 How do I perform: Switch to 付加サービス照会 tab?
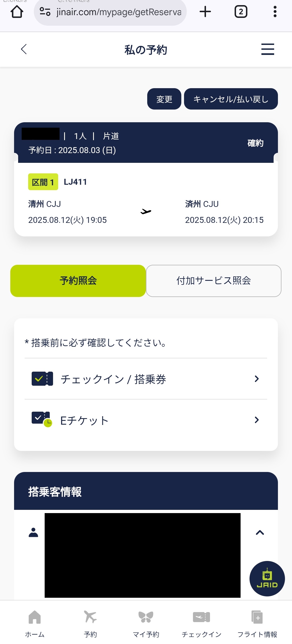214,280
